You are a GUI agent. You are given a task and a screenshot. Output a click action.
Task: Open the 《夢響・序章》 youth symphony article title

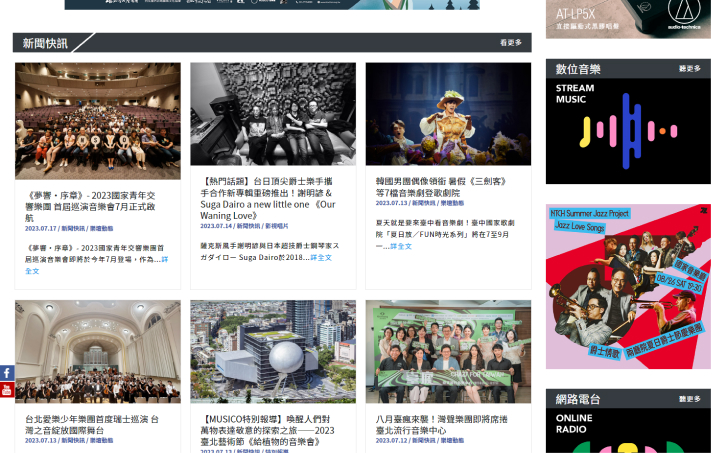90,206
